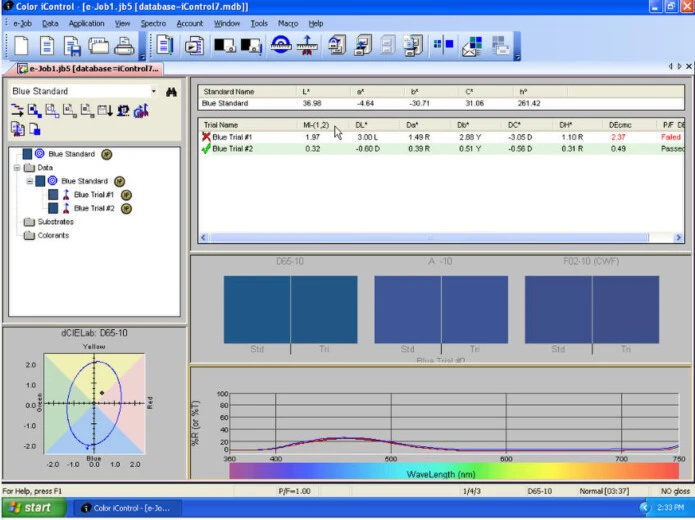
Task: Open the Tools menu
Action: pyautogui.click(x=259, y=23)
